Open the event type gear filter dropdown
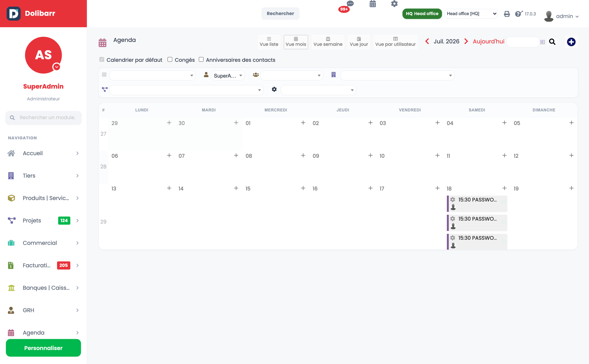The width and height of the screenshot is (589, 364). [318, 90]
